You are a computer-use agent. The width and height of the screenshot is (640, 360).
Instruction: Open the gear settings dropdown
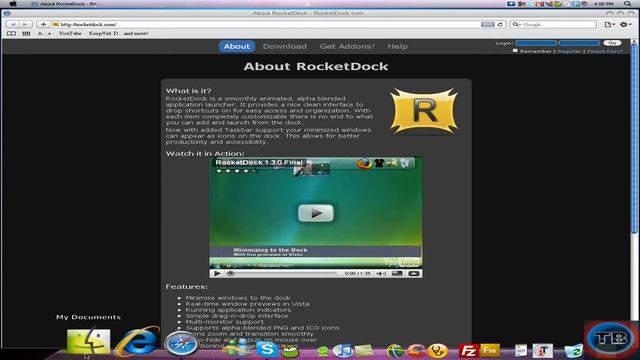[x=625, y=24]
